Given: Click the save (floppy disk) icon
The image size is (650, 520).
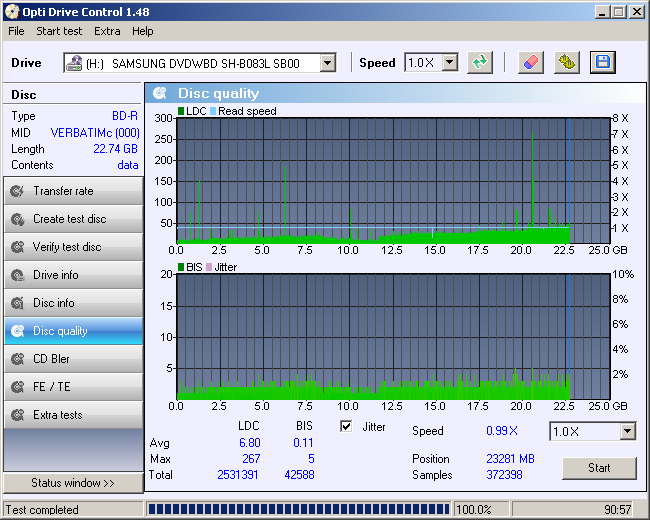Looking at the screenshot, I should coord(602,63).
